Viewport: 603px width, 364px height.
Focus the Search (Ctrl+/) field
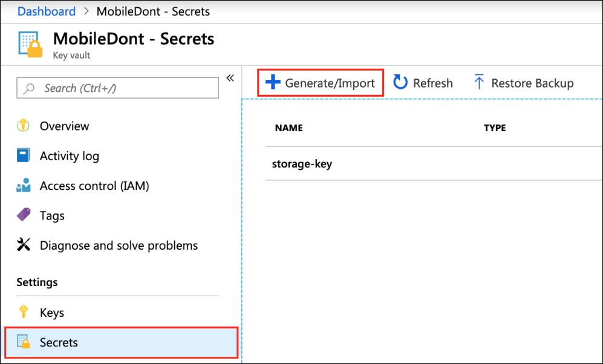pos(118,88)
